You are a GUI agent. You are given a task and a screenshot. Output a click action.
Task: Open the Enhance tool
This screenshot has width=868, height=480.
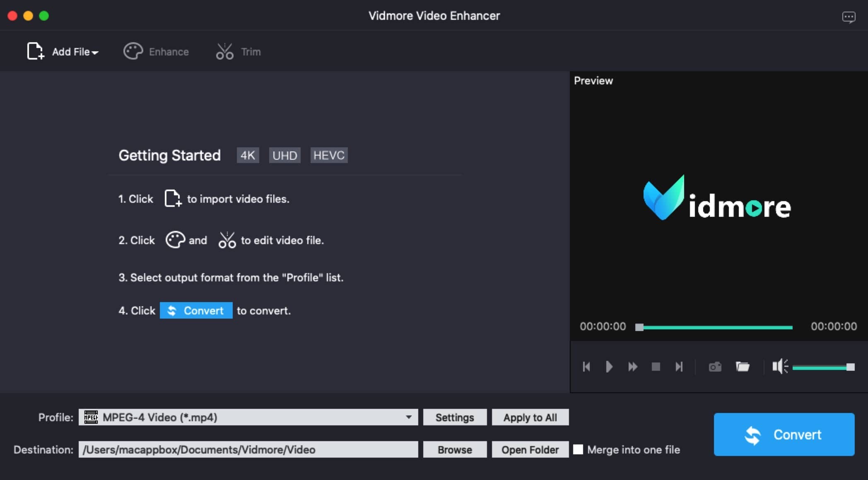156,52
